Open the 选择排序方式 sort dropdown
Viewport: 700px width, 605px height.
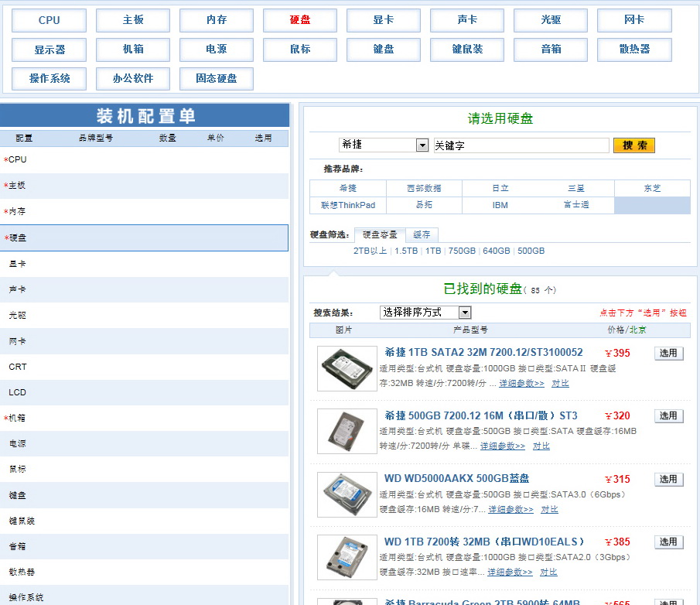425,312
